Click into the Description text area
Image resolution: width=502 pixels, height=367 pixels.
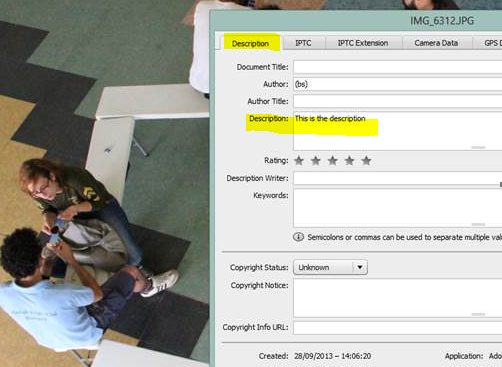398,131
